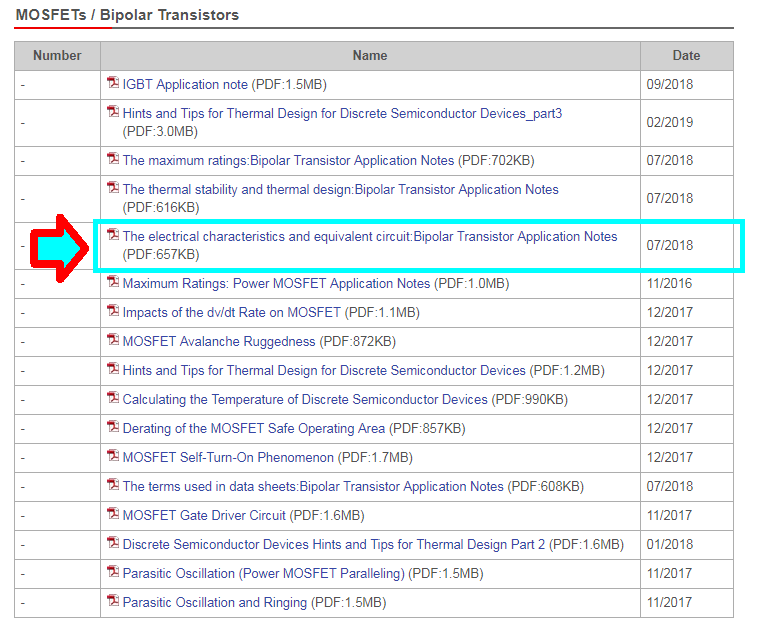This screenshot has width=757, height=632.
Task: Open MOSFET Gate Driver Circuit link
Action: click(x=204, y=515)
